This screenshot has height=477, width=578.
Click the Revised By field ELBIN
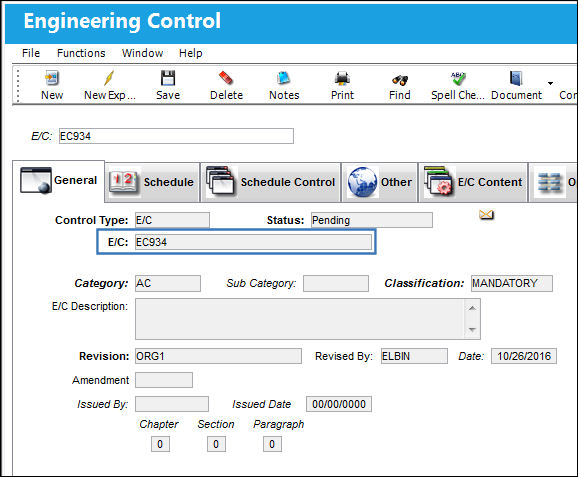tap(414, 356)
